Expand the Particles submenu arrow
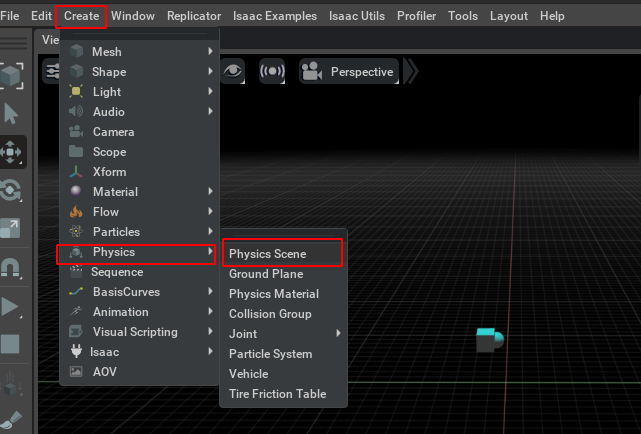 pyautogui.click(x=210, y=231)
